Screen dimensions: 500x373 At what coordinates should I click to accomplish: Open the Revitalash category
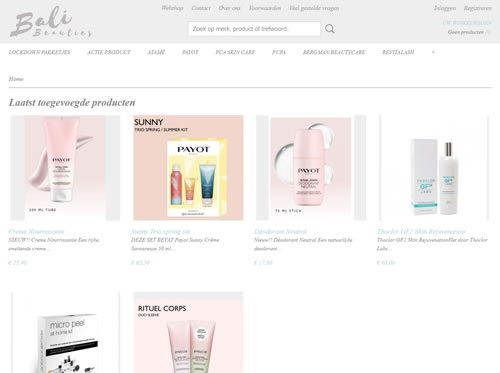point(398,52)
